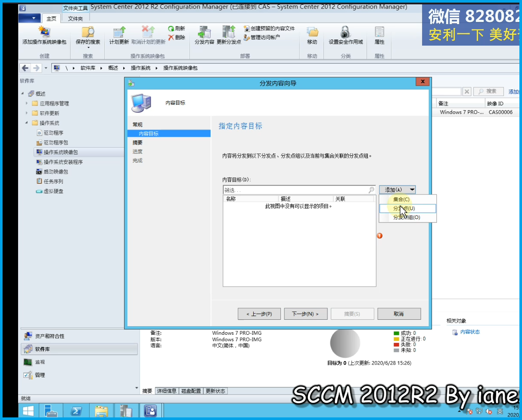Switch to the 磁盘配置 bottom tab

[x=191, y=391]
